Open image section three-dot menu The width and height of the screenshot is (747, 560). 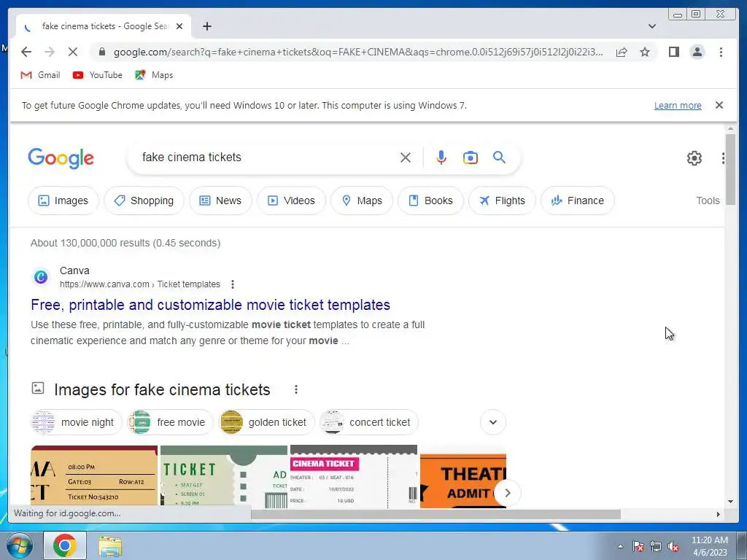[296, 389]
